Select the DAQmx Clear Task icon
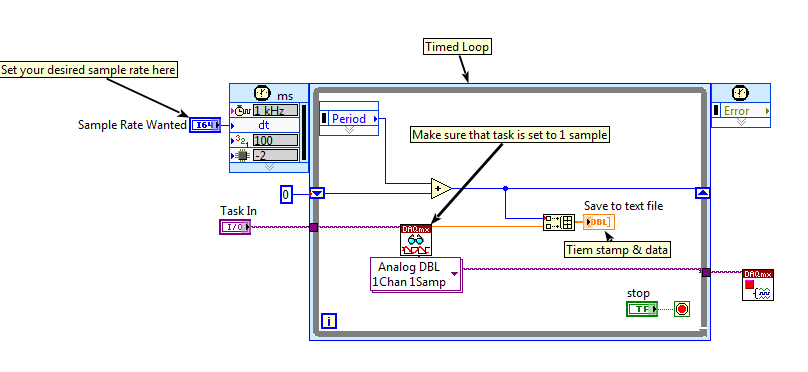This screenshot has height=372, width=808. coord(758,285)
